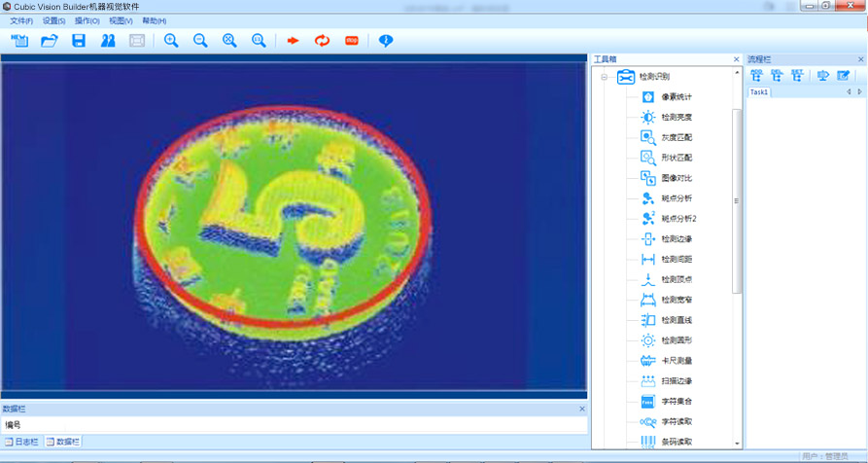The width and height of the screenshot is (868, 463).
Task: Select the 检测亮度 brightness tool
Action: point(676,118)
